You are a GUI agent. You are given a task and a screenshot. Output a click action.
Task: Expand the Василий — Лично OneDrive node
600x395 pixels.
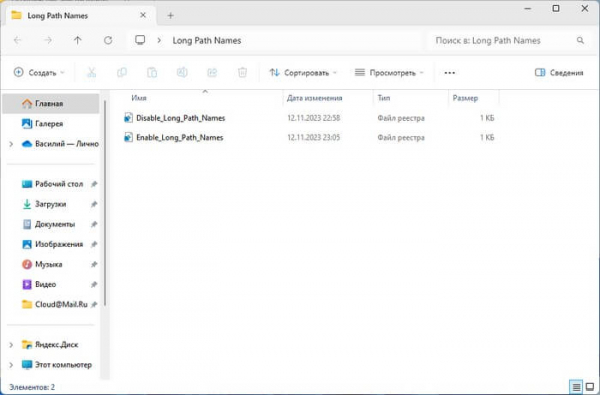coord(11,144)
